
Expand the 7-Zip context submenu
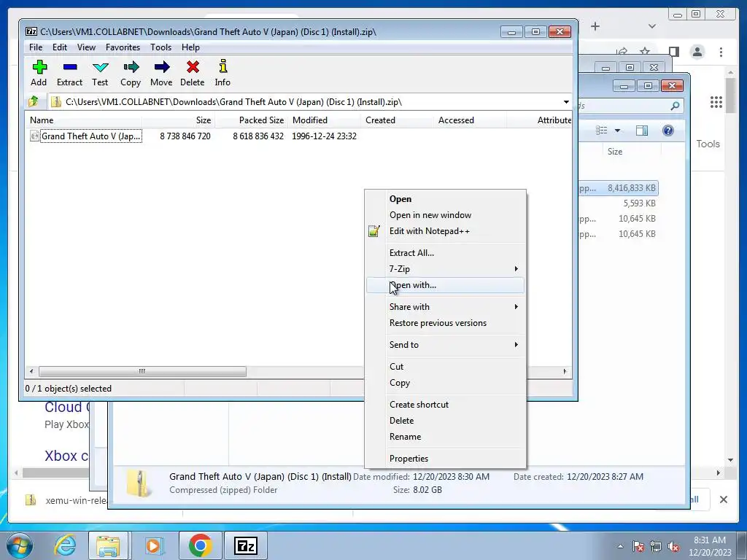[445, 269]
